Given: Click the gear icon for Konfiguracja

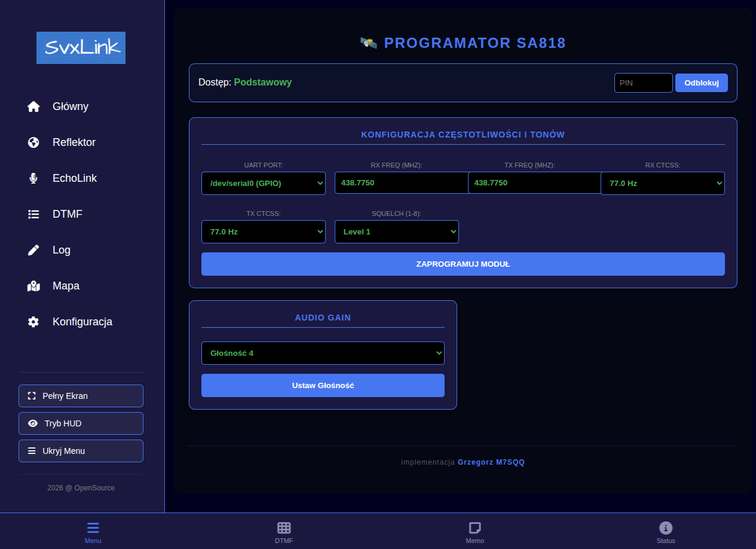Looking at the screenshot, I should tap(33, 322).
